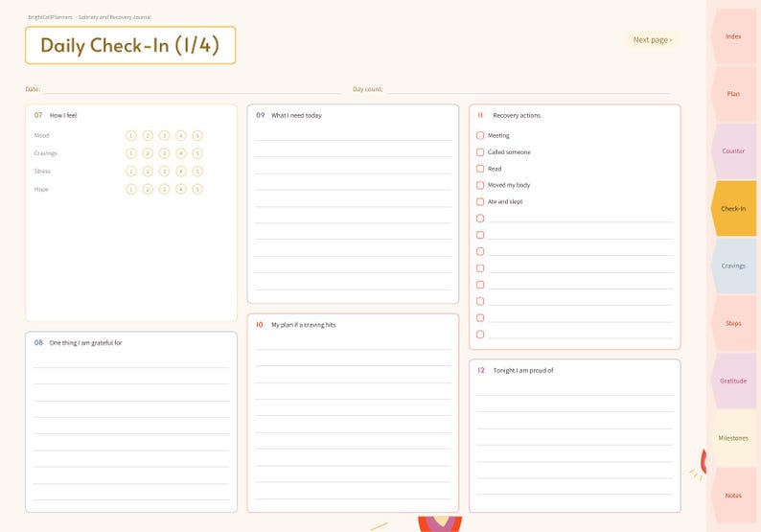The height and width of the screenshot is (532, 761).
Task: Rate Cravings as 3
Action: pyautogui.click(x=165, y=153)
